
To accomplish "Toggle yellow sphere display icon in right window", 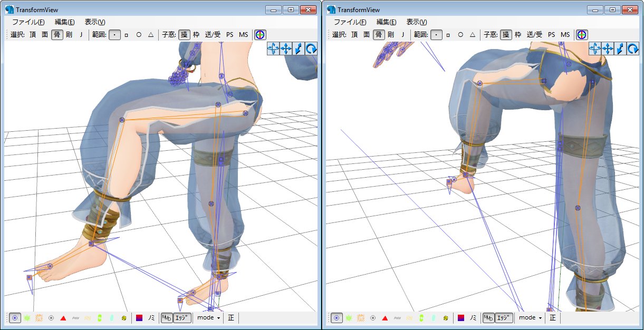I will (446, 318).
